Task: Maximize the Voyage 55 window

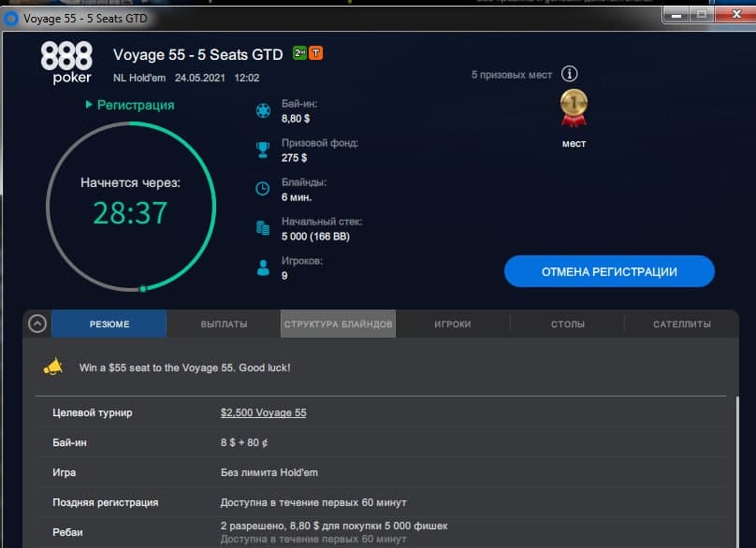Action: pyautogui.click(x=702, y=15)
